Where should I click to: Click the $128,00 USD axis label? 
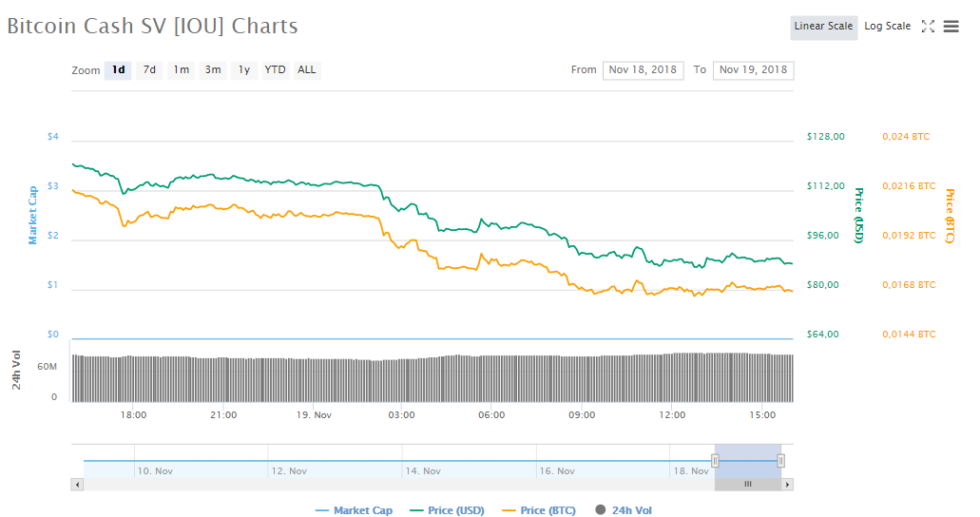826,136
